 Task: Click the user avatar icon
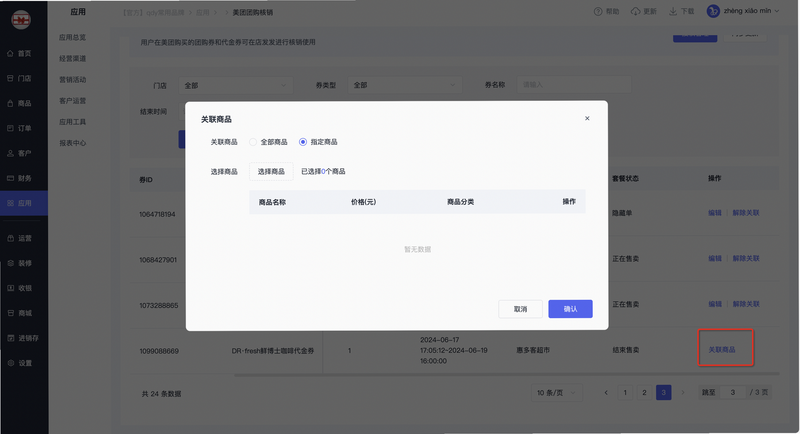pos(713,11)
